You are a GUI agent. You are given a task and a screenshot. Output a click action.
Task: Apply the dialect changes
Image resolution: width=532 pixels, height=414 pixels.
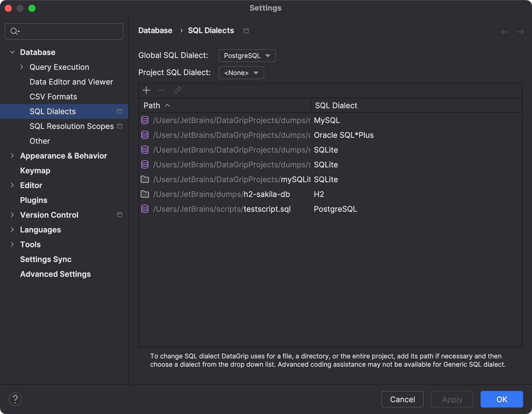coord(452,399)
